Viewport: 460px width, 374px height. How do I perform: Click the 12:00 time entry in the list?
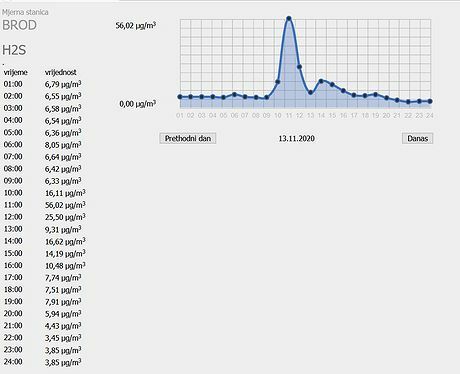pyautogui.click(x=13, y=217)
